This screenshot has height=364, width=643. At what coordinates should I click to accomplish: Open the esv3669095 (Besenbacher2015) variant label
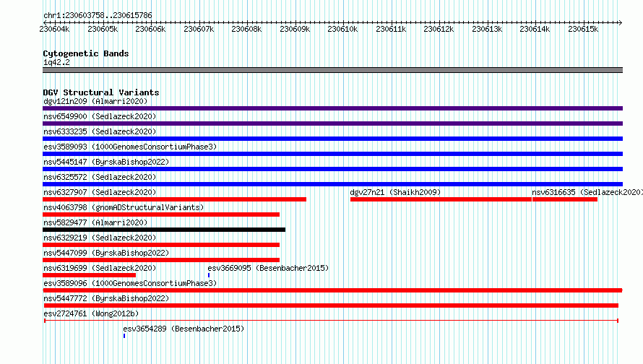coord(268,268)
